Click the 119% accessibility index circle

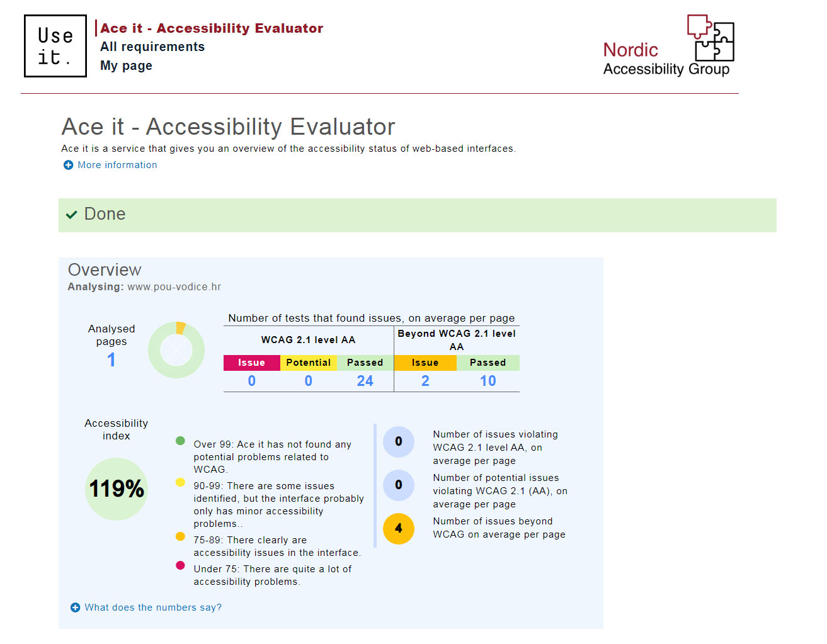117,489
